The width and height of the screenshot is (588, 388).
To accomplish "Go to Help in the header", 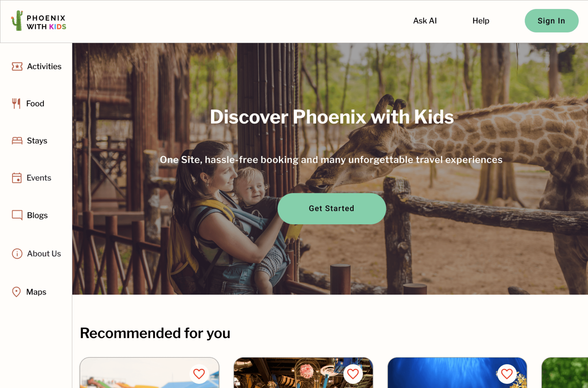I will [481, 21].
